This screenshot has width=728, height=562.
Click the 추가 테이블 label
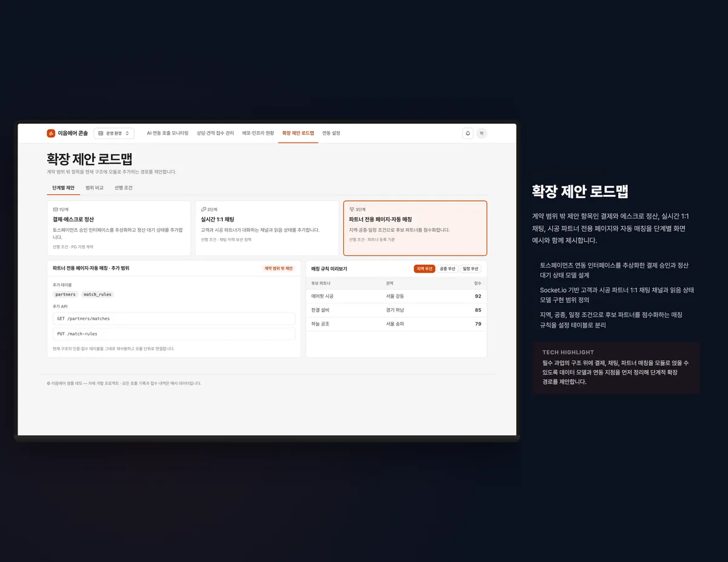tap(62, 285)
